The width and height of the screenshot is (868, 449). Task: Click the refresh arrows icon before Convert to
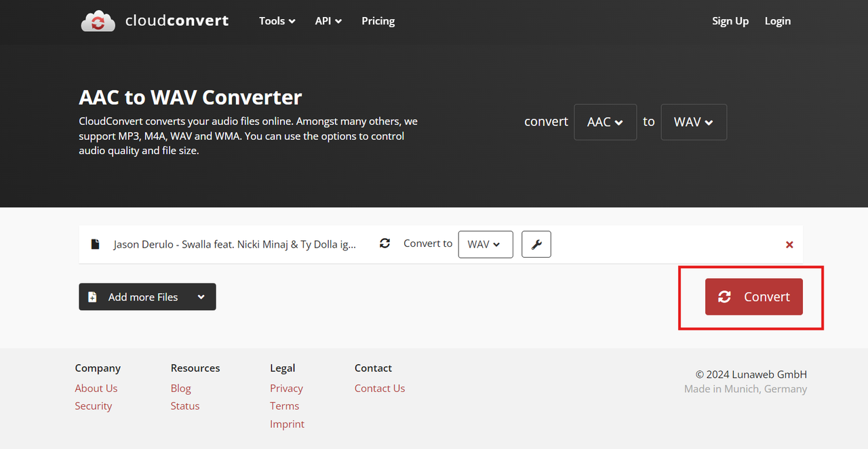(384, 243)
